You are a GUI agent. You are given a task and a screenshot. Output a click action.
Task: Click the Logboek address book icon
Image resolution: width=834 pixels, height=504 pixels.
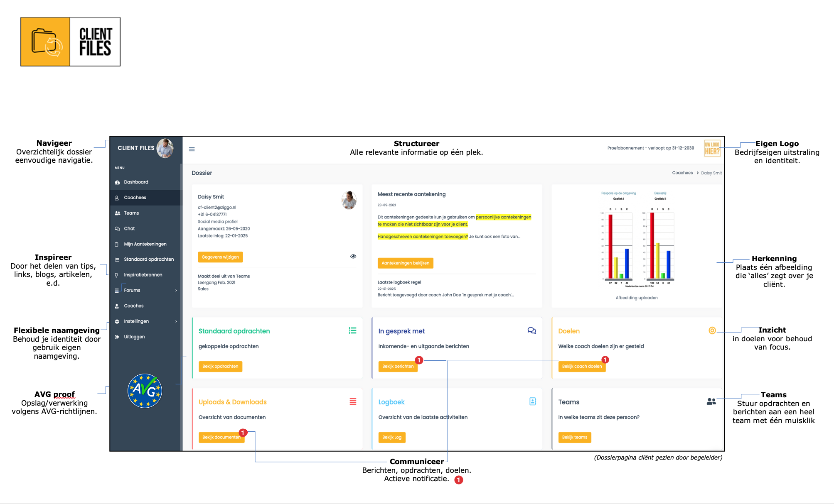[532, 401]
